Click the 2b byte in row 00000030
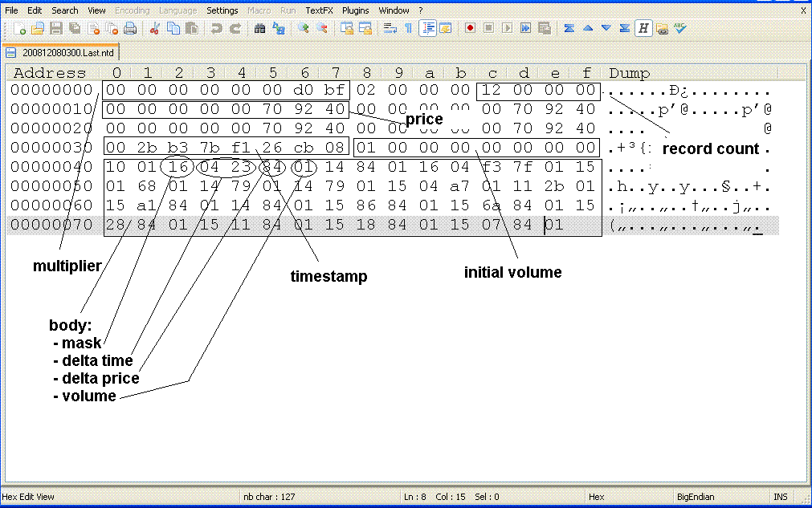The image size is (812, 508). pos(147,148)
